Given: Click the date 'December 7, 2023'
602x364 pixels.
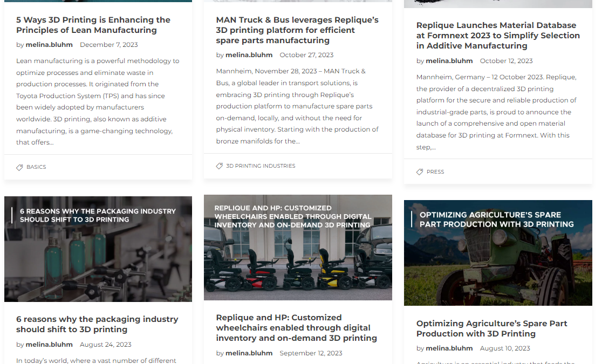Looking at the screenshot, I should [x=108, y=45].
